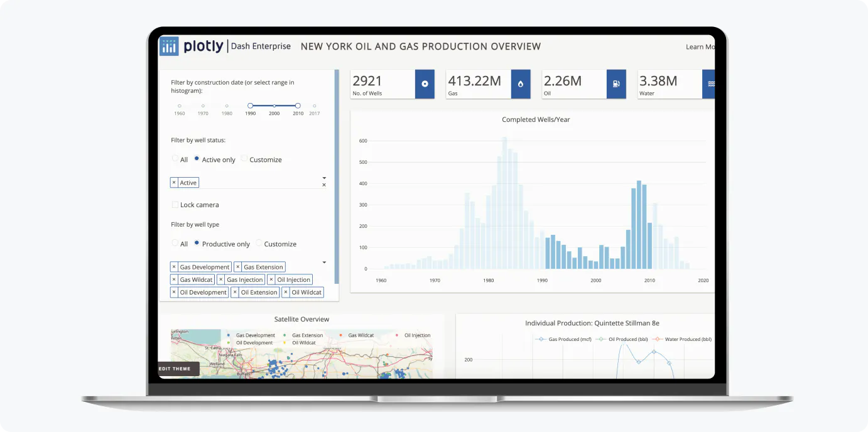868x432 pixels.
Task: Toggle Gas Extension map legend entry
Action: pos(303,335)
